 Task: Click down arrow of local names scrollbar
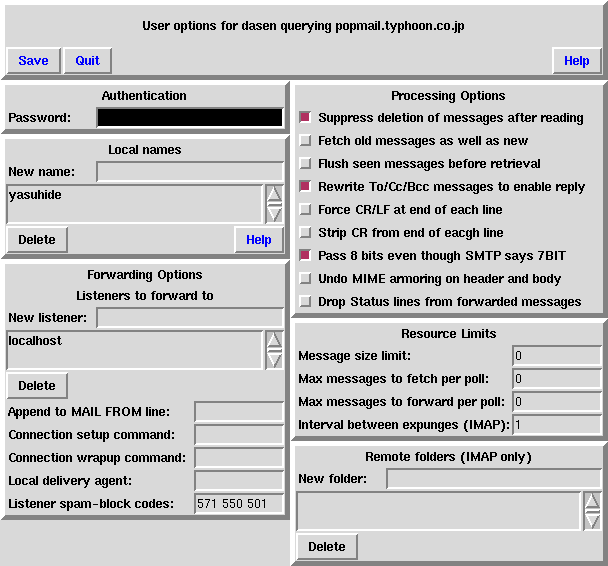coord(274,214)
